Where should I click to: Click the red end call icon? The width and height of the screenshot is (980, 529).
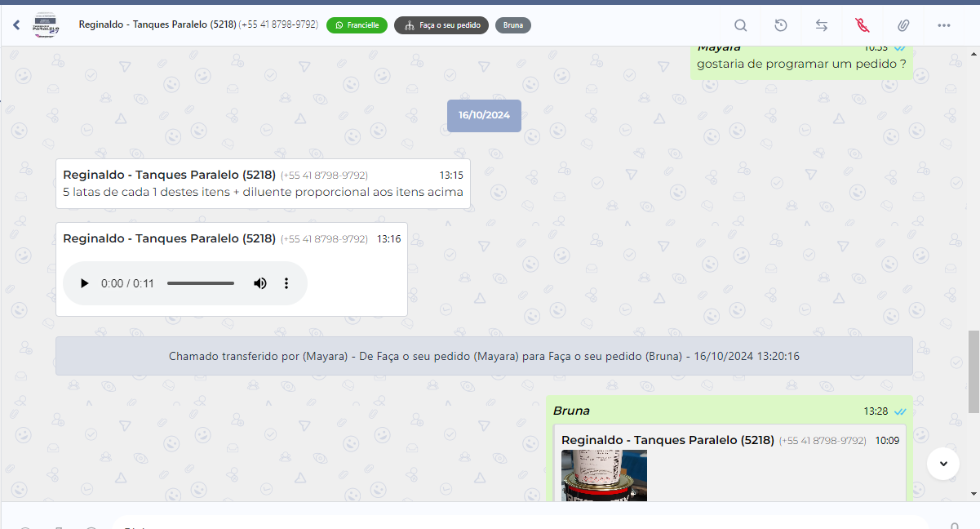coord(862,25)
